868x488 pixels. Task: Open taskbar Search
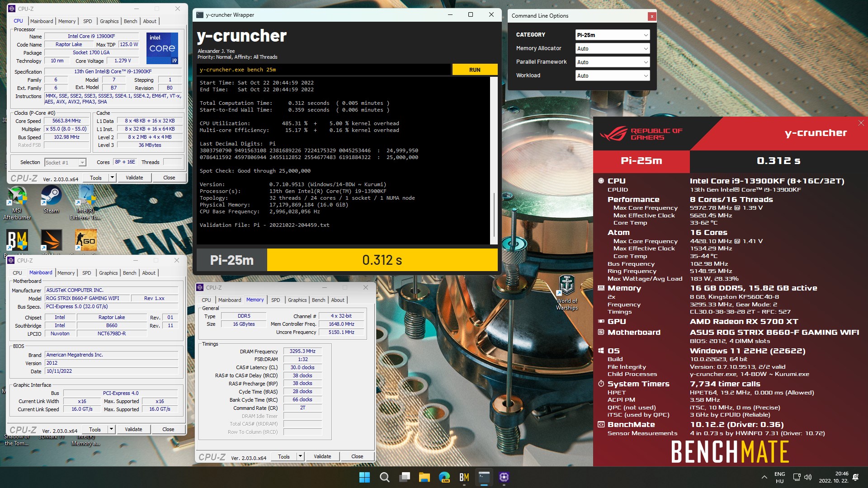click(384, 477)
